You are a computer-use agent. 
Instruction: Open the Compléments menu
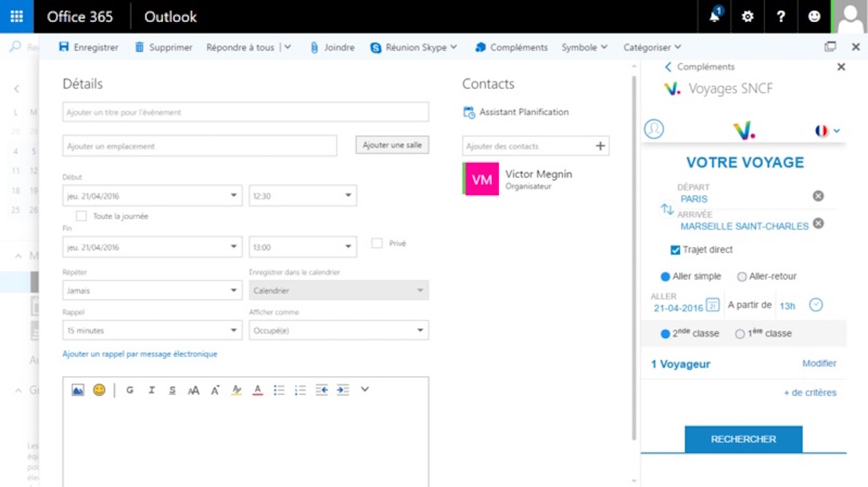click(512, 47)
